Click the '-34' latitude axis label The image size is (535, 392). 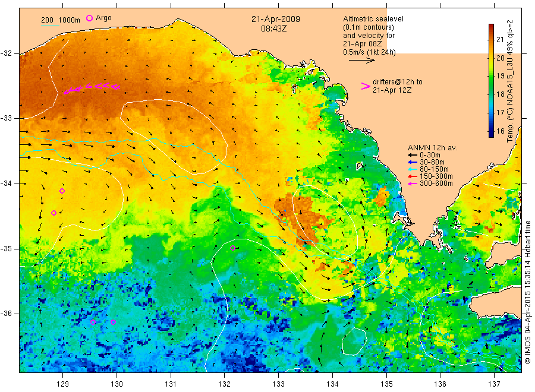click(x=6, y=184)
